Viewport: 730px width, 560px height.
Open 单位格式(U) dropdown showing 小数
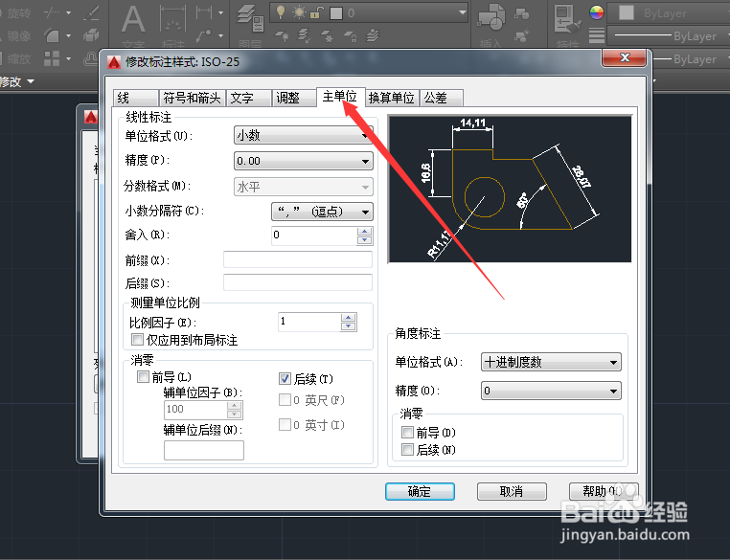(303, 135)
